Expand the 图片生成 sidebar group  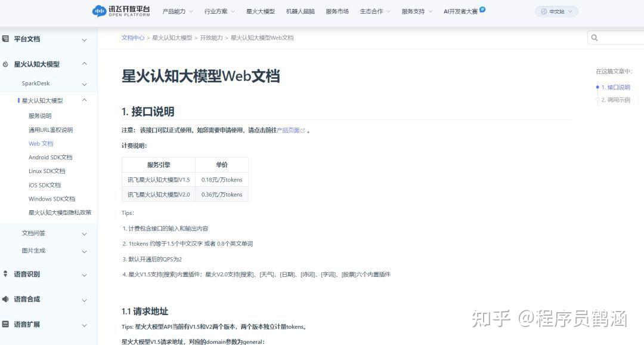(x=84, y=252)
